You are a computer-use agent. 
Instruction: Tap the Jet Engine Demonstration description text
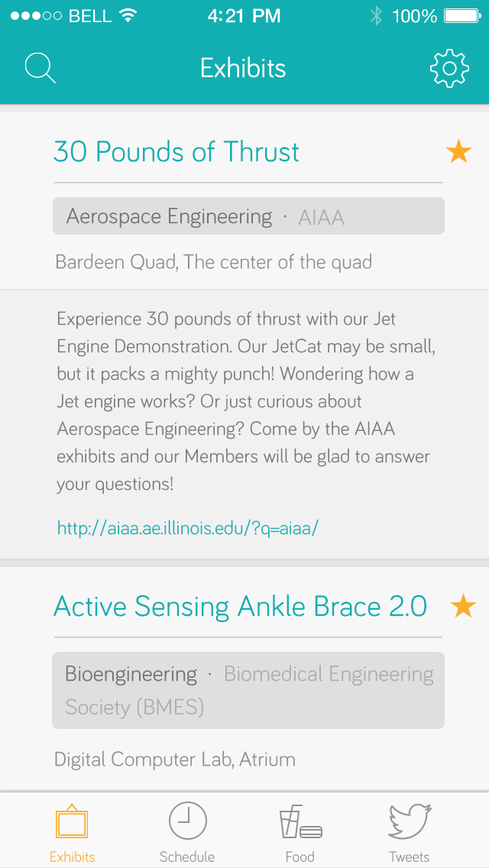[244, 402]
